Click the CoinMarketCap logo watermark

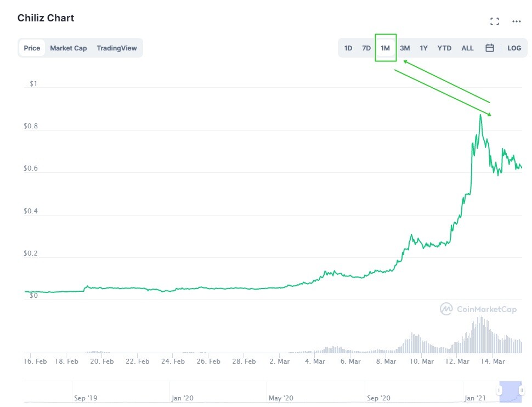point(478,309)
